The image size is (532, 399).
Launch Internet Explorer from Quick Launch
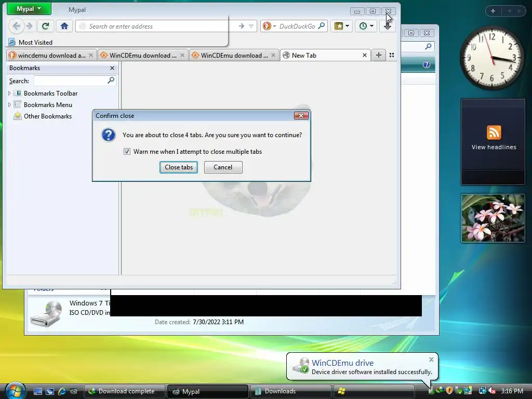tap(62, 391)
